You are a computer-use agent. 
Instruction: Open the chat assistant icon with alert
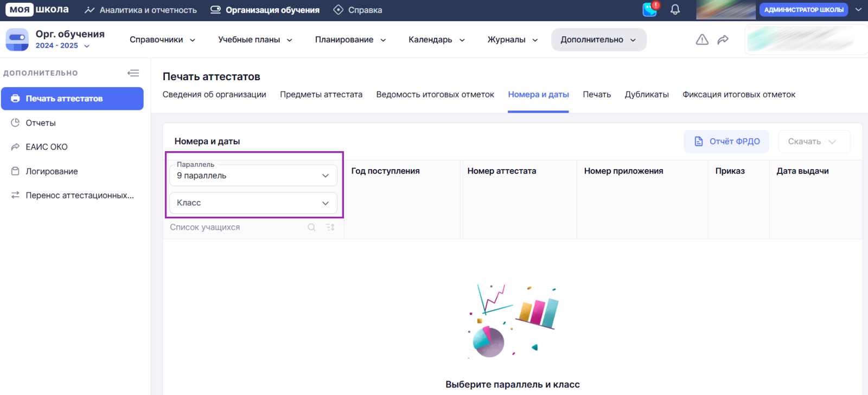coord(650,10)
